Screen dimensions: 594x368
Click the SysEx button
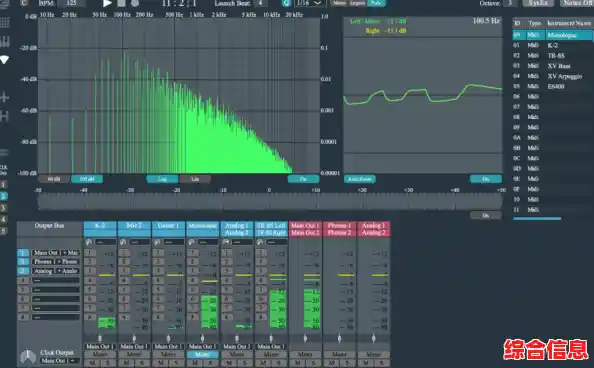pos(538,3)
